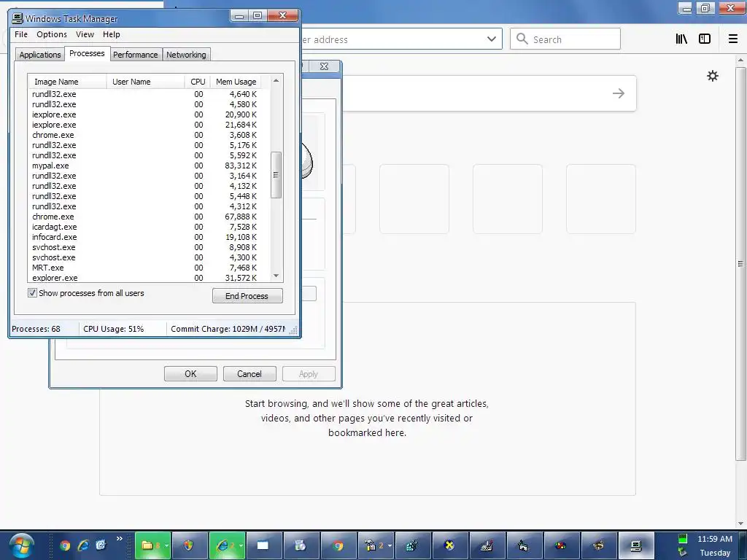The width and height of the screenshot is (747, 560).
Task: Open the Firefox library icon
Action: pyautogui.click(x=681, y=39)
